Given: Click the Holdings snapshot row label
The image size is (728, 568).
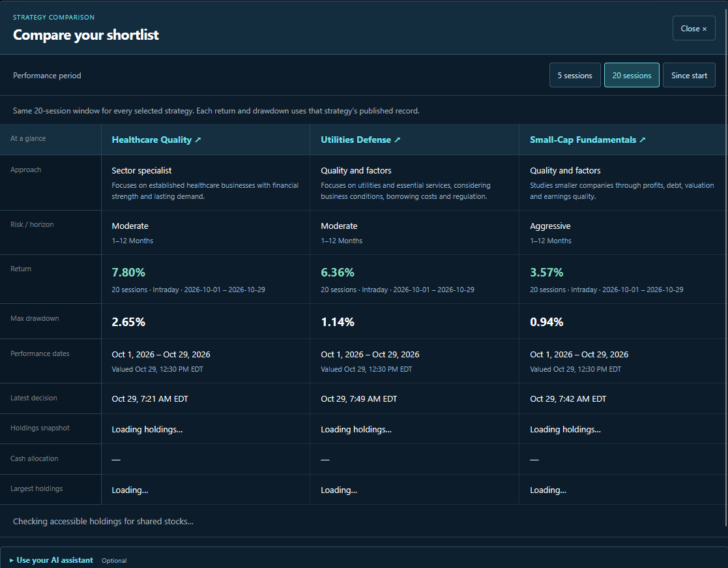Looking at the screenshot, I should point(40,428).
